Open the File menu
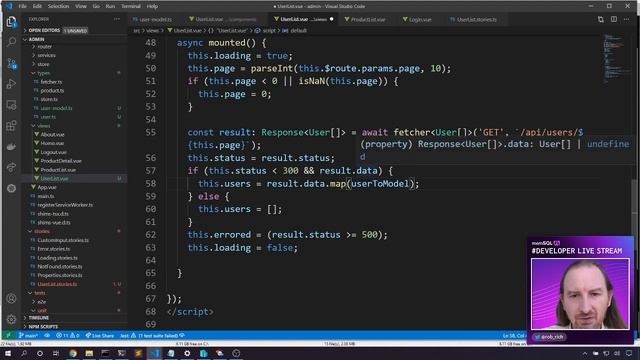 22,6
